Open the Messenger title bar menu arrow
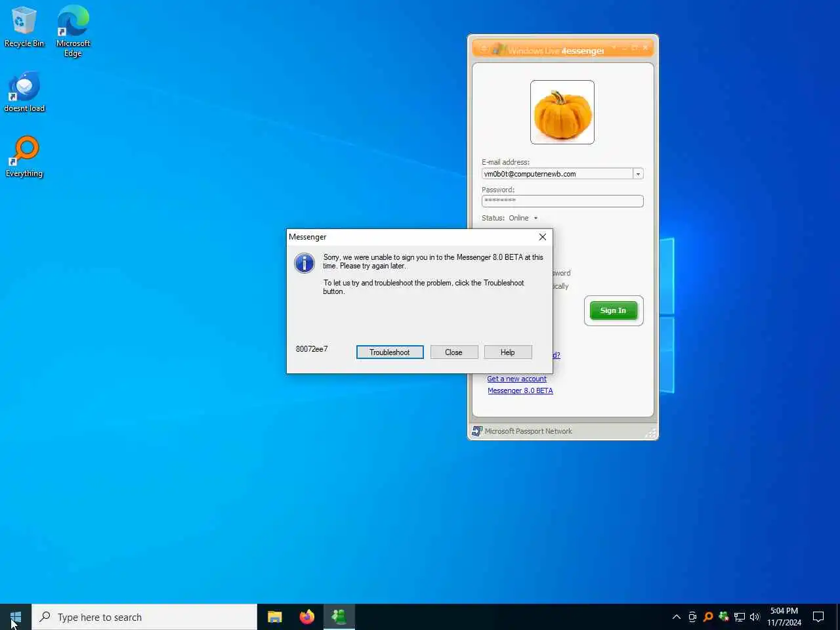The height and width of the screenshot is (630, 840). click(614, 47)
